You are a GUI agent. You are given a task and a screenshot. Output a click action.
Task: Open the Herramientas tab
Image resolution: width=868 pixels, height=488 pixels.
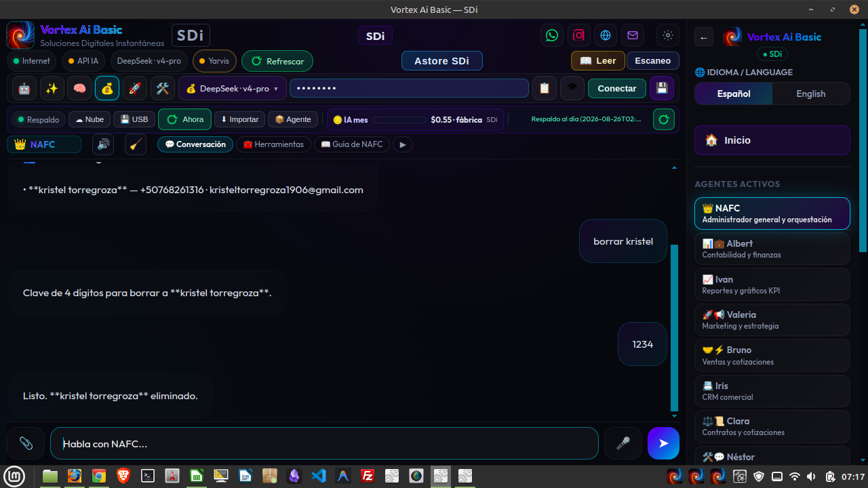coord(274,144)
